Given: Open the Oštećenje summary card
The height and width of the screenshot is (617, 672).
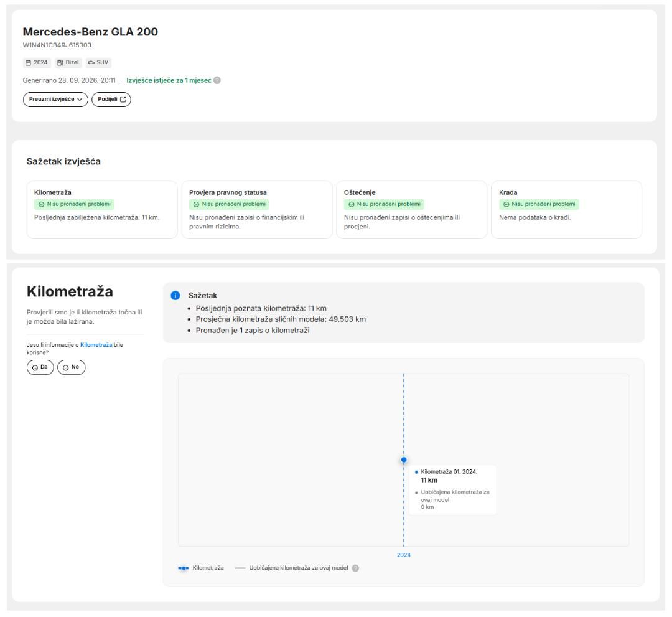Looking at the screenshot, I should coord(412,210).
